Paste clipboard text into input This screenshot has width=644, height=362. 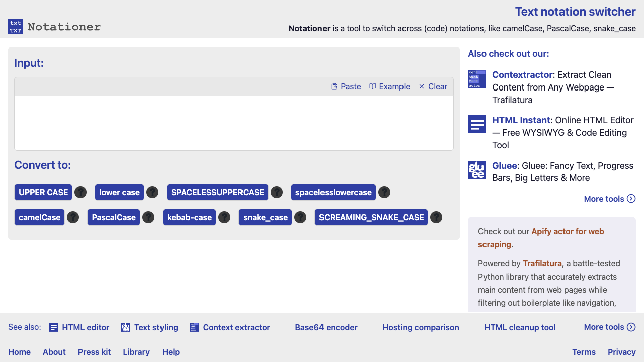tap(346, 86)
